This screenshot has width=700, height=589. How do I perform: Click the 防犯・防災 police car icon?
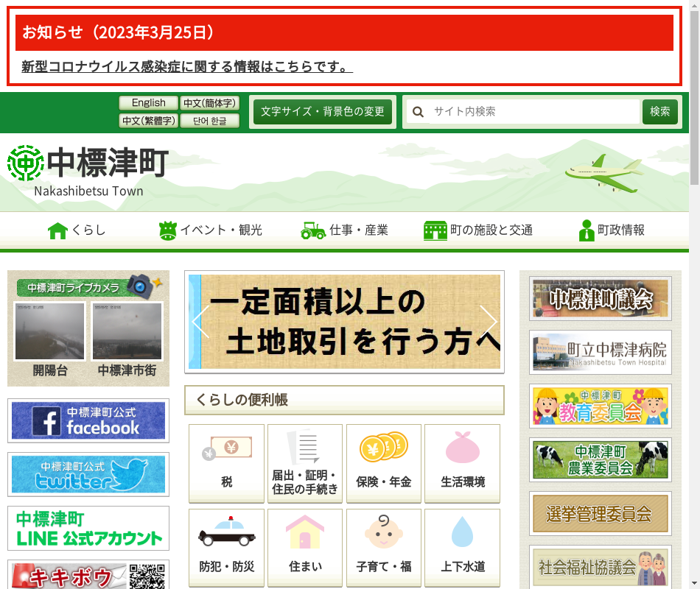coord(226,532)
